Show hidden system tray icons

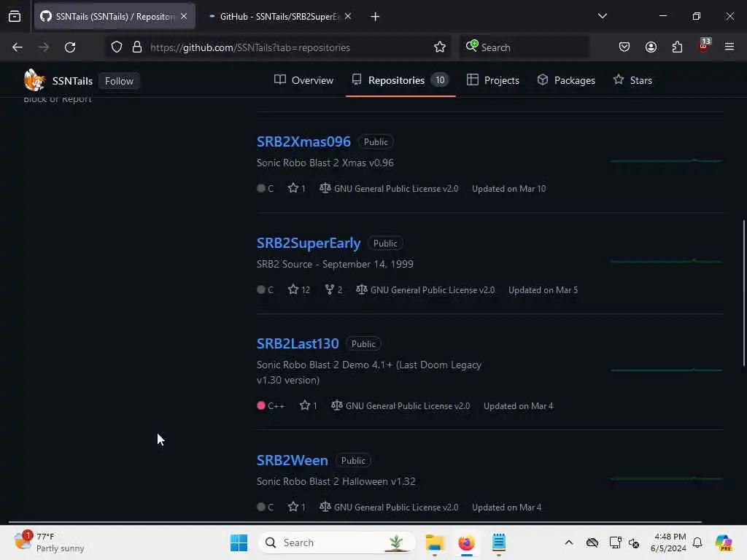pos(569,542)
